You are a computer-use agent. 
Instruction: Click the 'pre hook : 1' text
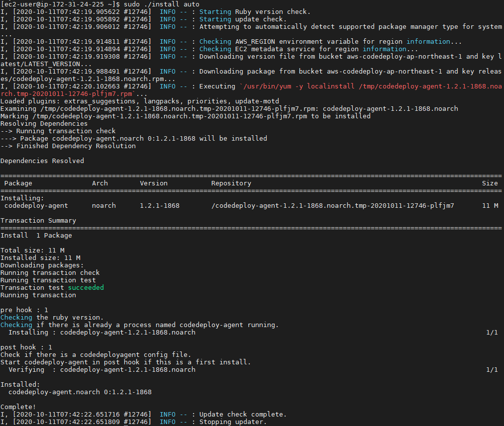[x=23, y=310]
